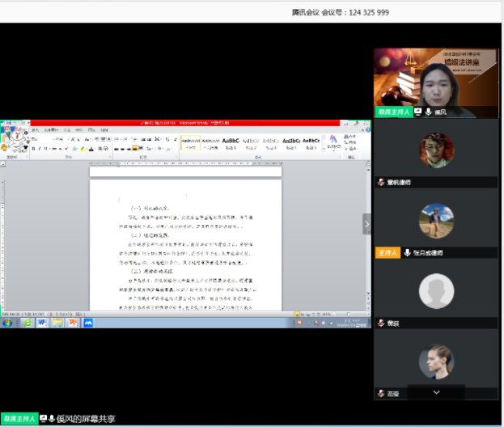Click the Bold formatting icon in Word

pyautogui.click(x=32, y=149)
